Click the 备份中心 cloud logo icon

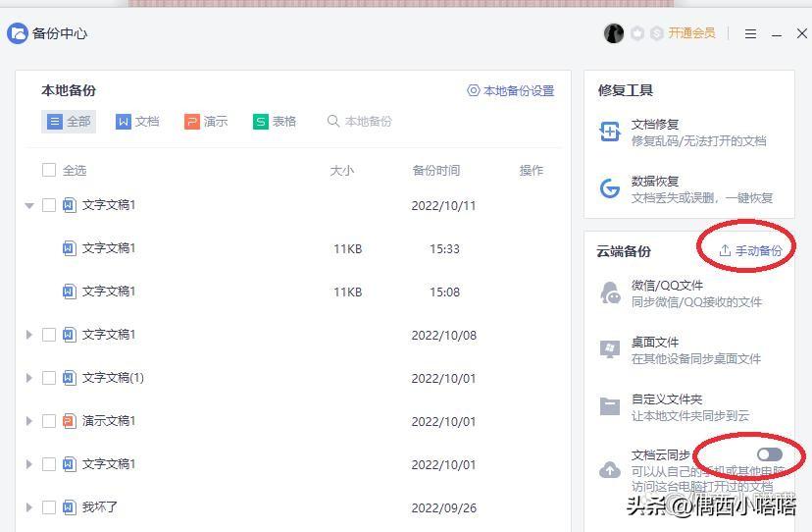pos(18,33)
